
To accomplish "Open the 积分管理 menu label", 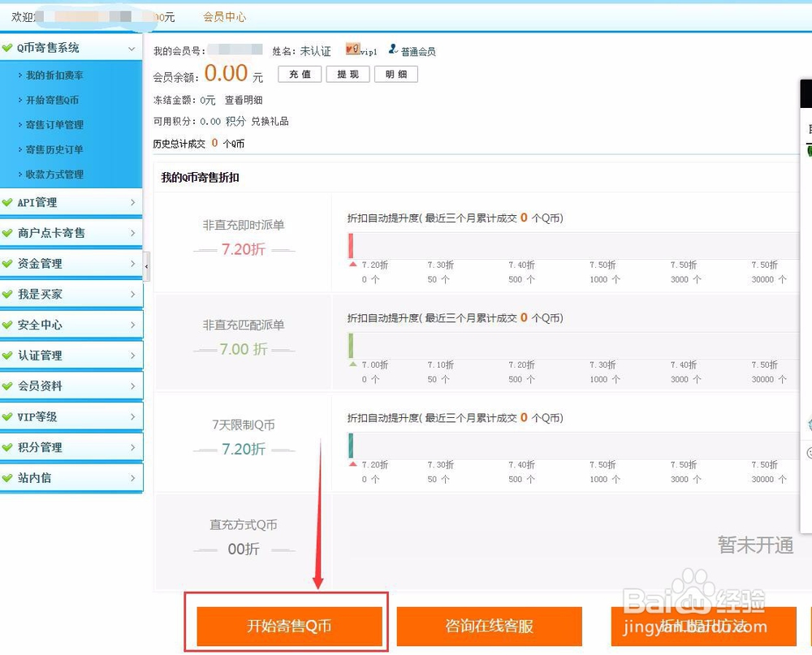I will tap(40, 447).
